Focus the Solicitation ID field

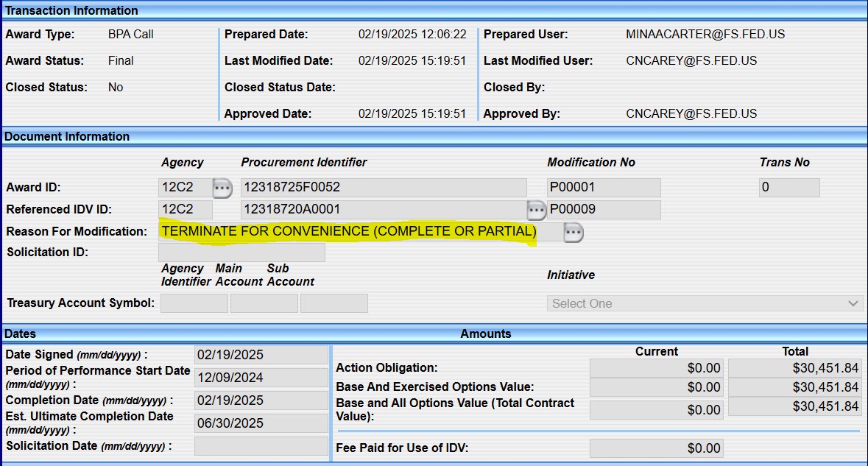coord(241,253)
